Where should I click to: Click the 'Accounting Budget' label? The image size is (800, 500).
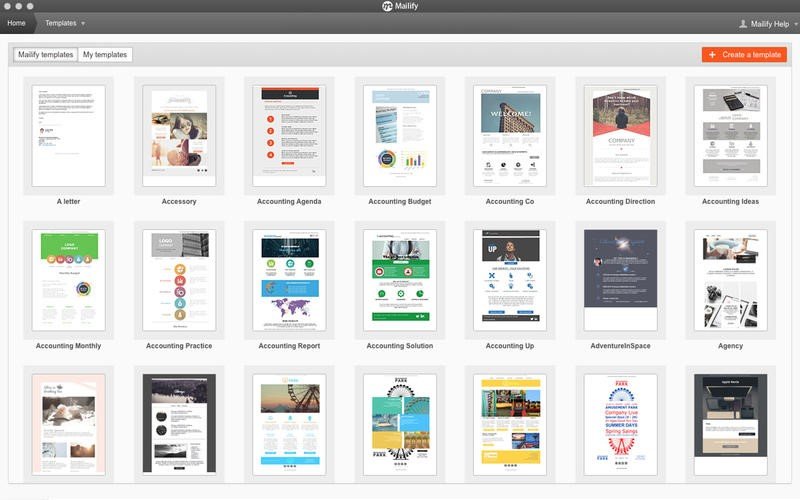click(x=400, y=202)
